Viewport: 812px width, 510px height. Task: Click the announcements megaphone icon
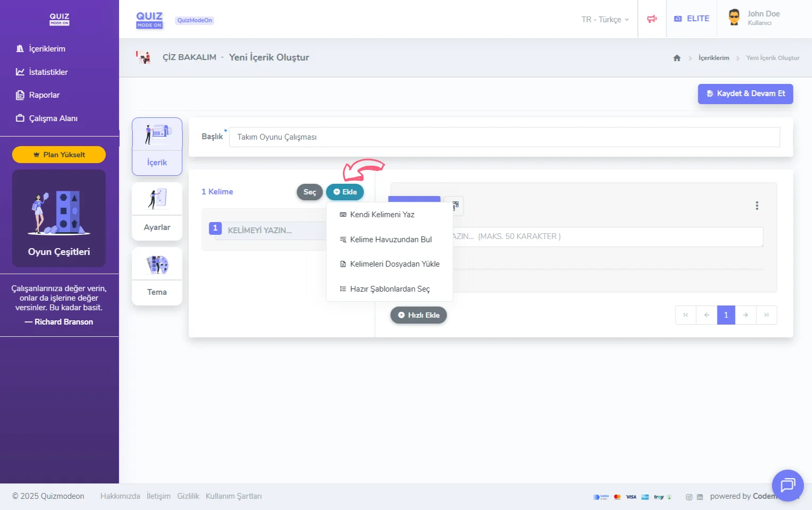coord(652,19)
